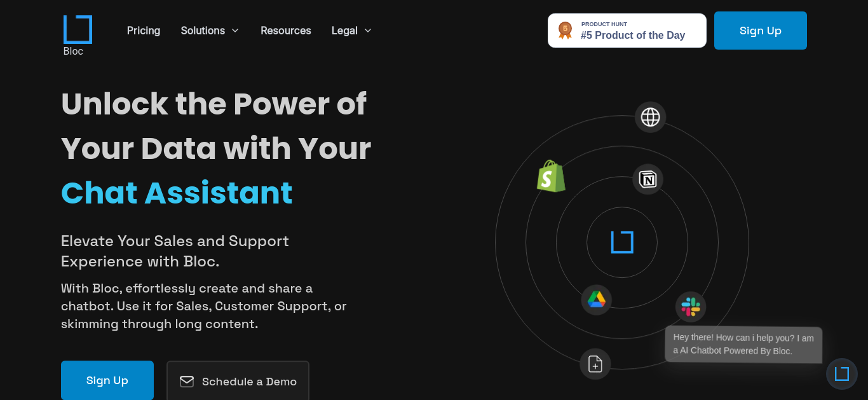Select the add-file document icon
The width and height of the screenshot is (868, 400).
pos(595,364)
